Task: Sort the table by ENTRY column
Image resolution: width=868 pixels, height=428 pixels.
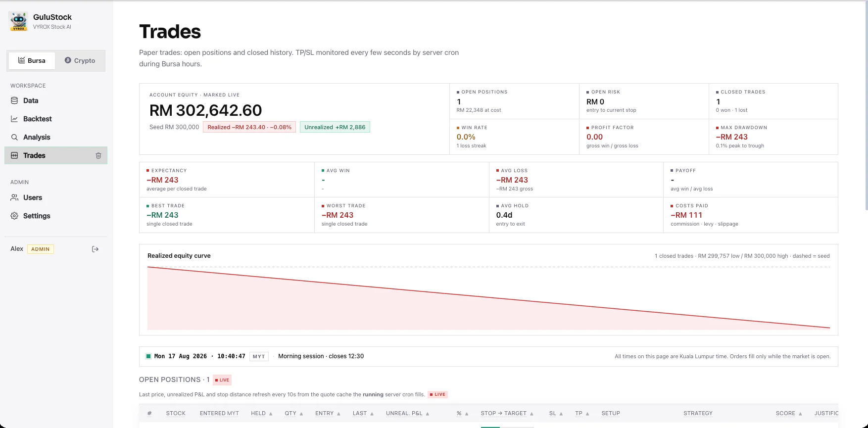Action: click(328, 413)
